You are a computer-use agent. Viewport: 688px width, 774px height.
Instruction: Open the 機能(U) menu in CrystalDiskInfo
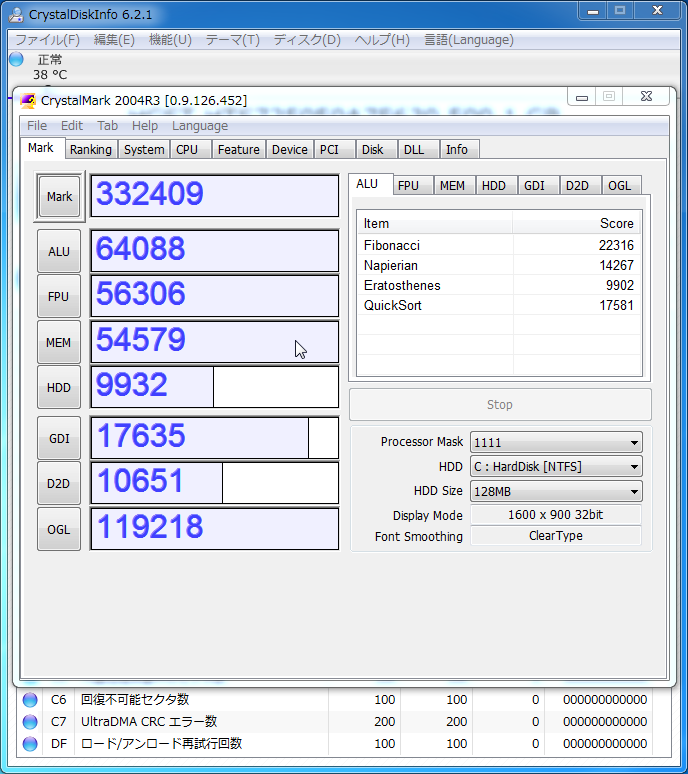(170, 39)
